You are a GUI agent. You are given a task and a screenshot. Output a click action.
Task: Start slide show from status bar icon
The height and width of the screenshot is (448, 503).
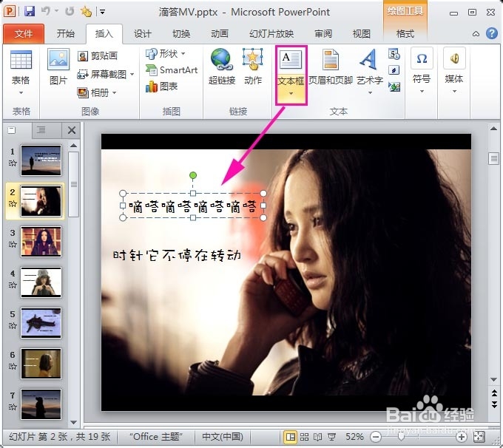click(331, 437)
